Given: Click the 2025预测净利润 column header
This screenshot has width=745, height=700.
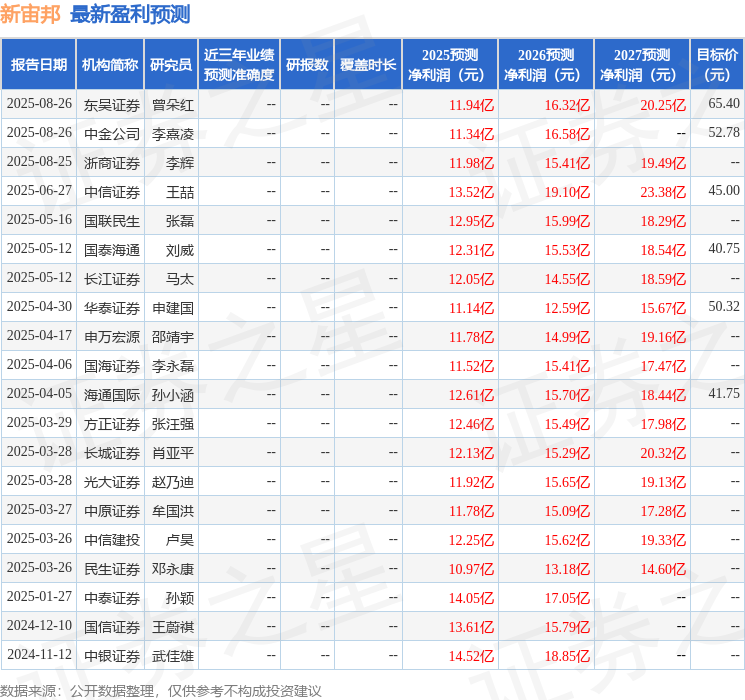Looking at the screenshot, I should pyautogui.click(x=450, y=65).
